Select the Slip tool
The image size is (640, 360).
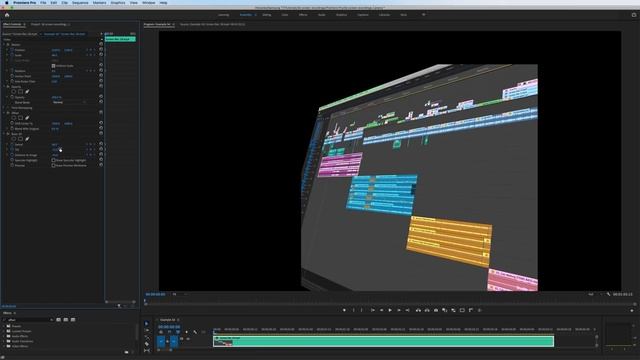click(x=147, y=350)
